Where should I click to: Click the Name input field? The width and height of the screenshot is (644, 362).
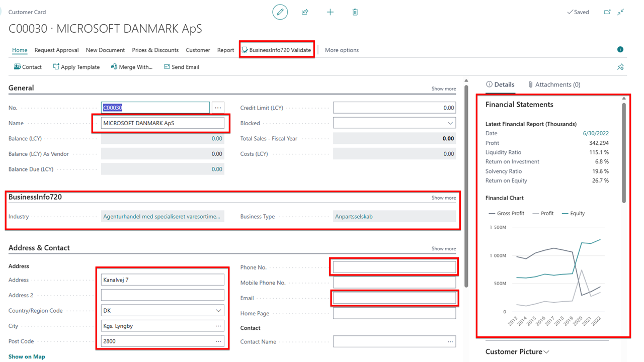coord(163,123)
